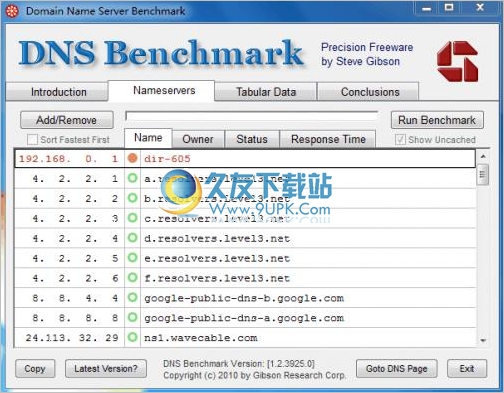Viewport: 504px width, 393px height.
Task: Select the Status column tab
Action: tap(252, 139)
